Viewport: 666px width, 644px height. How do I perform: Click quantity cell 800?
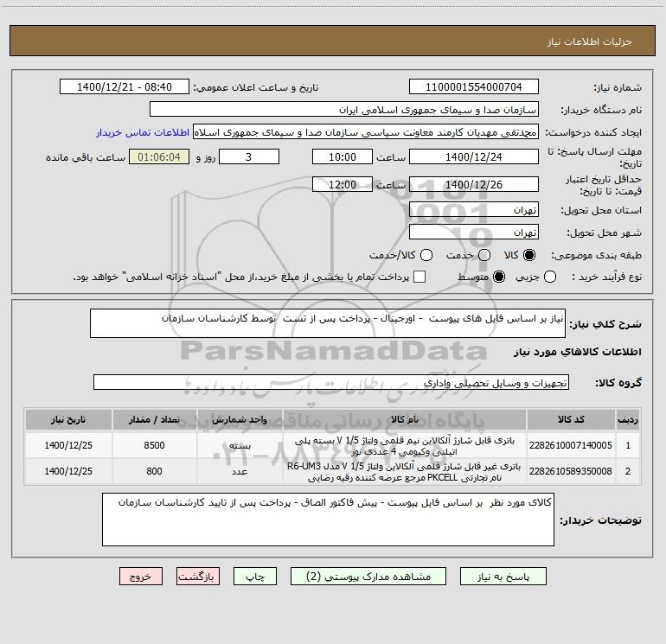[x=154, y=471]
